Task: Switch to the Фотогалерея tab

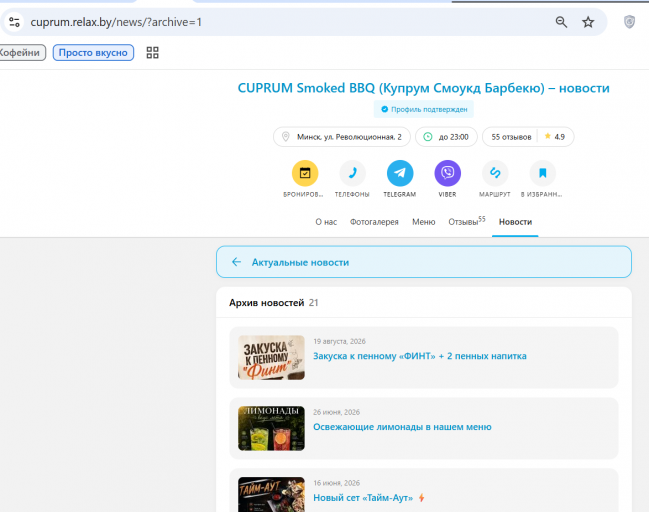Action: pyautogui.click(x=374, y=222)
